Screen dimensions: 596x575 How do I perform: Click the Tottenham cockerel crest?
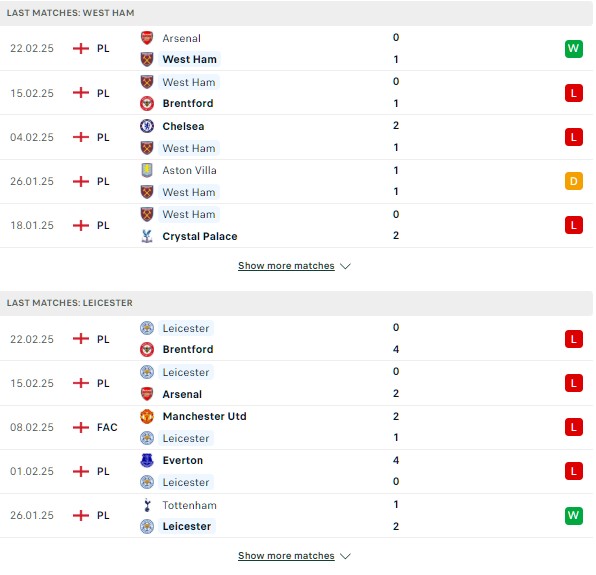point(147,505)
